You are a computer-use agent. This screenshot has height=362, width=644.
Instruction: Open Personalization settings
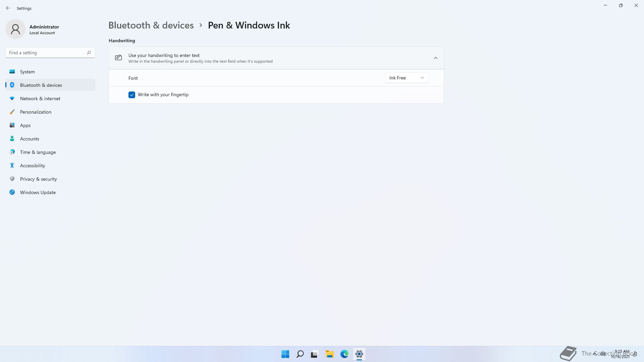coord(50,112)
